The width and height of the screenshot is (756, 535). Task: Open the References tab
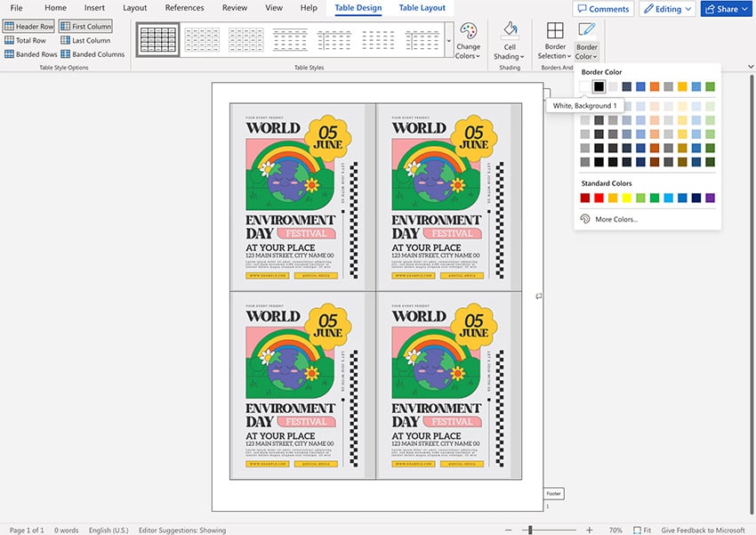[x=184, y=8]
